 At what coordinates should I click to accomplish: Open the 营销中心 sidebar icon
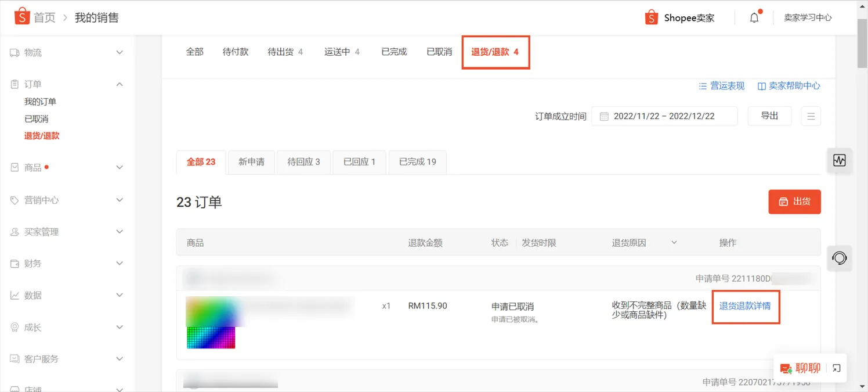pos(14,199)
